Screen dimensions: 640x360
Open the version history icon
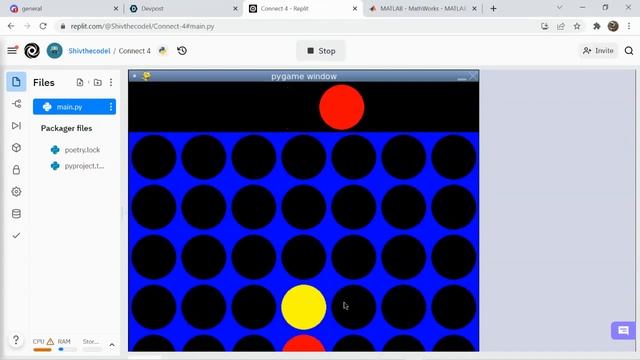182,51
